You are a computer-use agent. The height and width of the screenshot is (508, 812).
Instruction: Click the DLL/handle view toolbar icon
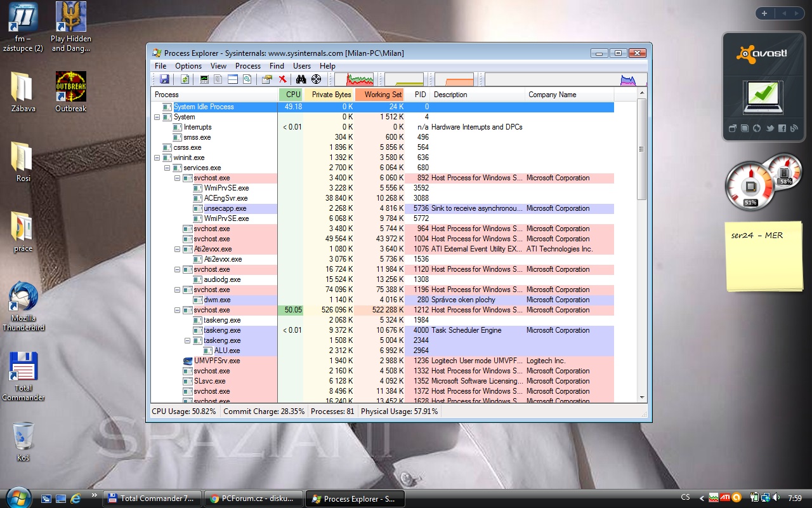click(x=247, y=79)
